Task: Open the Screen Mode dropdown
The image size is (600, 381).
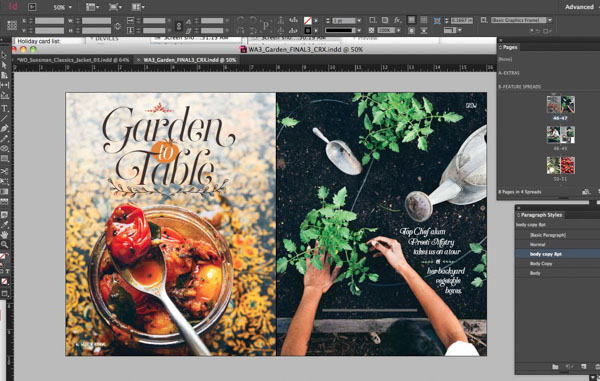Action: click(x=115, y=7)
